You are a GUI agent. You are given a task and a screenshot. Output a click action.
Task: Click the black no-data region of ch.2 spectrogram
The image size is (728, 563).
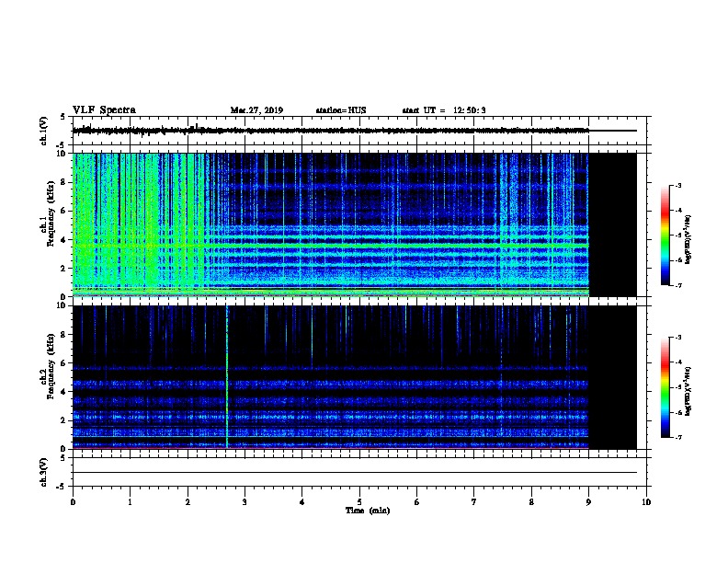(612, 377)
